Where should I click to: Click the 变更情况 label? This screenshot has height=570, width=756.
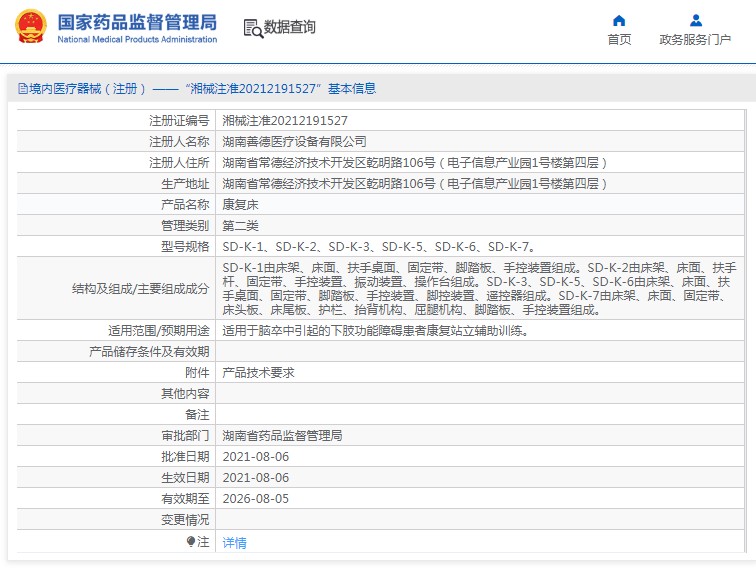(x=185, y=520)
